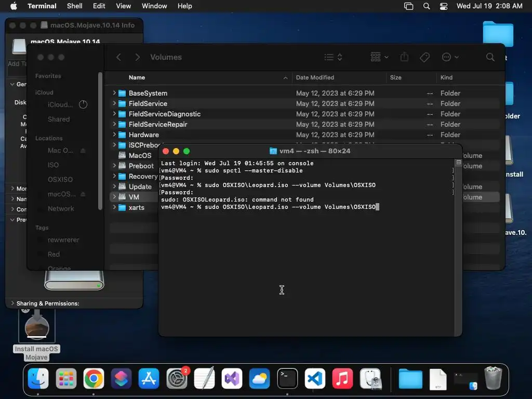Open Spotlight search in menu bar

(x=427, y=6)
